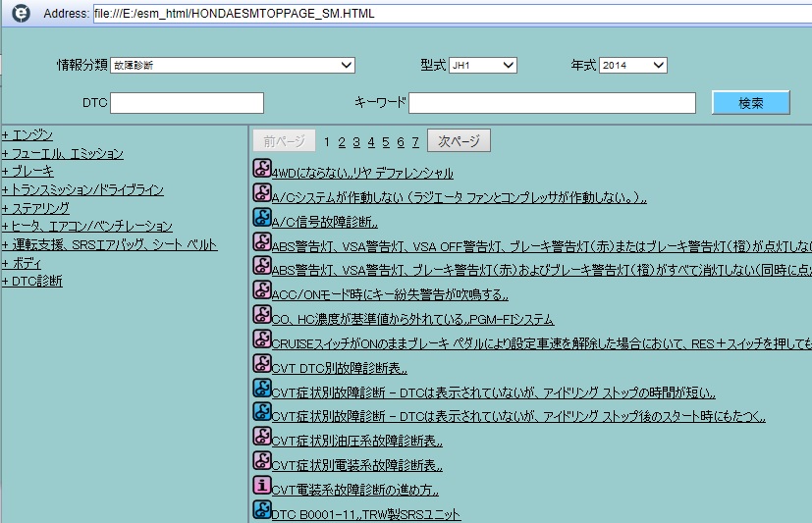Click the 検索 search button

(751, 103)
